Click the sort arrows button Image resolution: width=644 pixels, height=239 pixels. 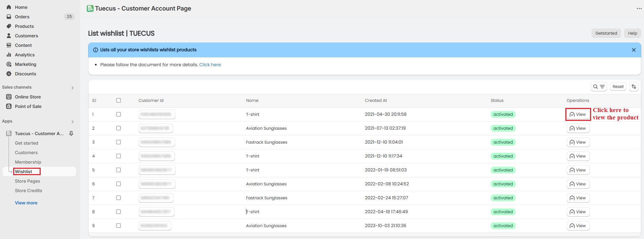634,87
